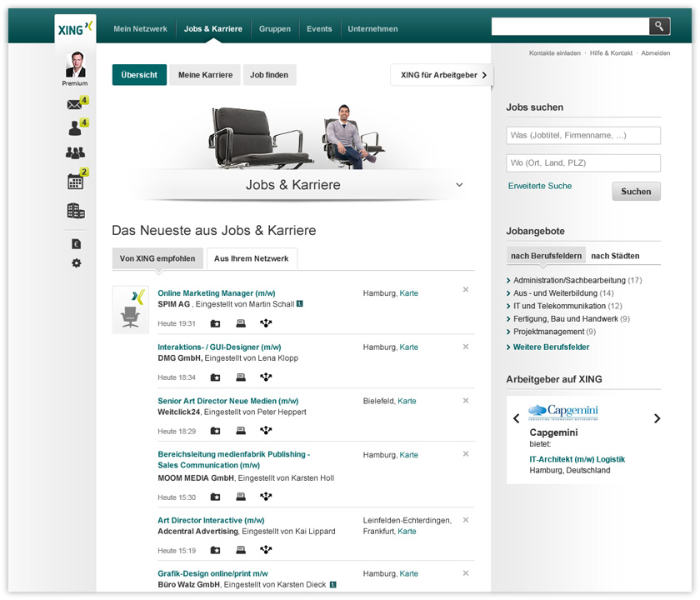Print icon for Online Marketing Manager job
Viewport: 700px width, 600px height.
241,323
